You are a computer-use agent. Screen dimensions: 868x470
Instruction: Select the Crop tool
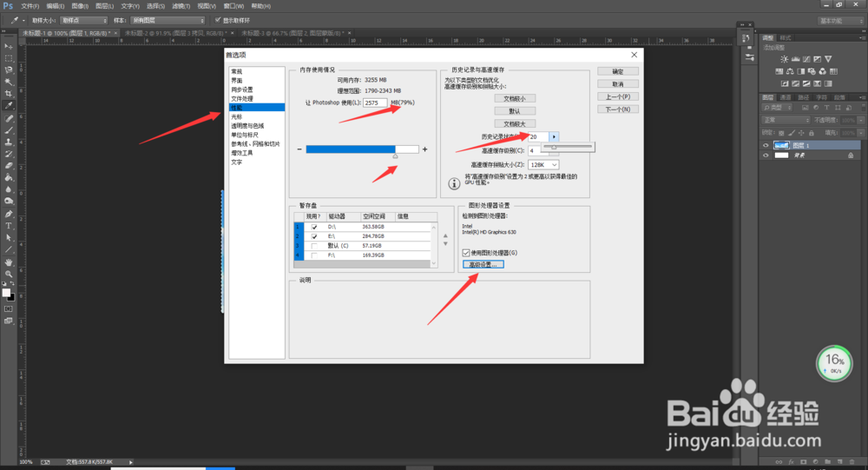coord(9,94)
